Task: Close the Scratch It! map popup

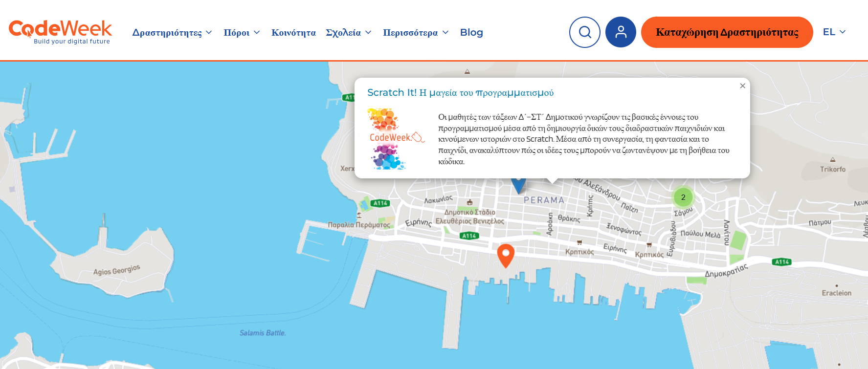Action: pos(742,86)
